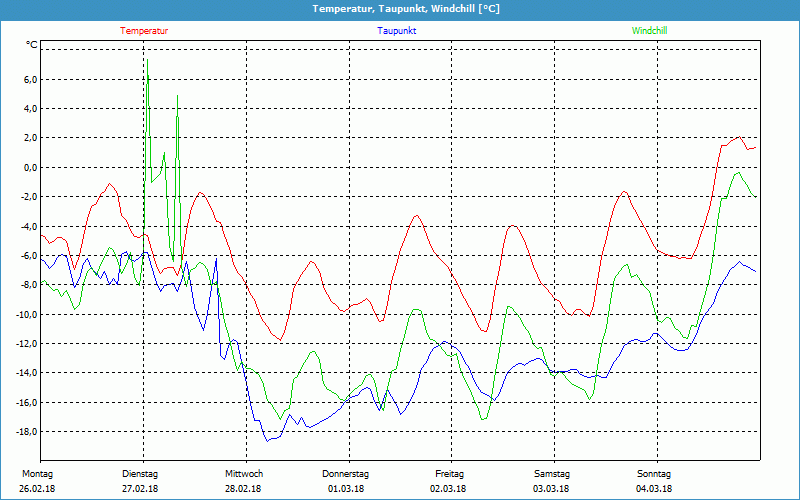Image resolution: width=800 pixels, height=500 pixels.
Task: Click the -12,0 y-axis value
Action: click(27, 343)
